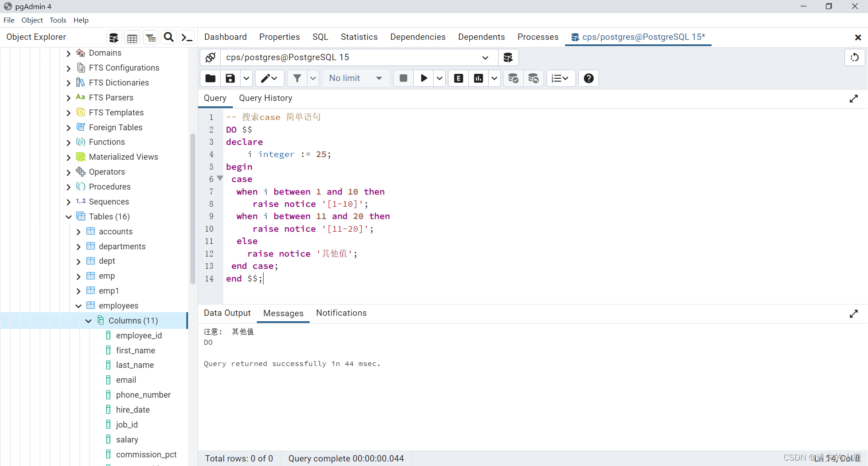This screenshot has width=868, height=466.
Task: Select the hire_date column
Action: 132,410
